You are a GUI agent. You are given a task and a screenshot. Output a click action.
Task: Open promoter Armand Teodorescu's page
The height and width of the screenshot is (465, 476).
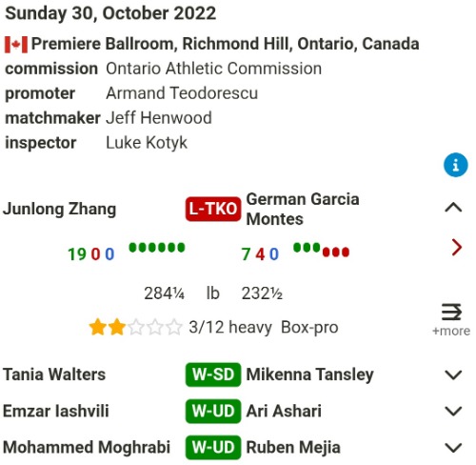click(x=182, y=93)
